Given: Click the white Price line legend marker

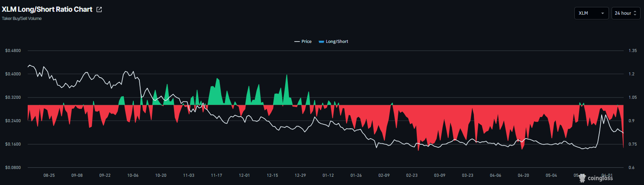Looking at the screenshot, I should pos(297,42).
